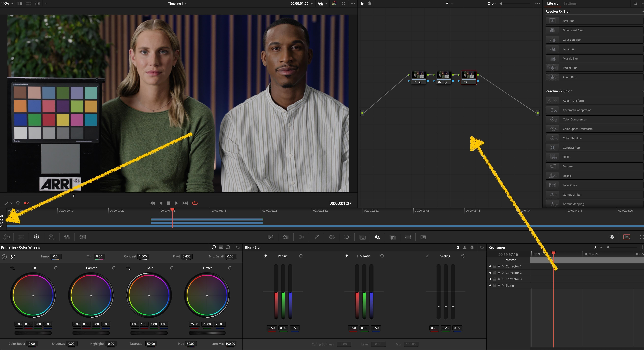644x350 pixels.
Task: Switch to the Library tab
Action: click(x=552, y=4)
